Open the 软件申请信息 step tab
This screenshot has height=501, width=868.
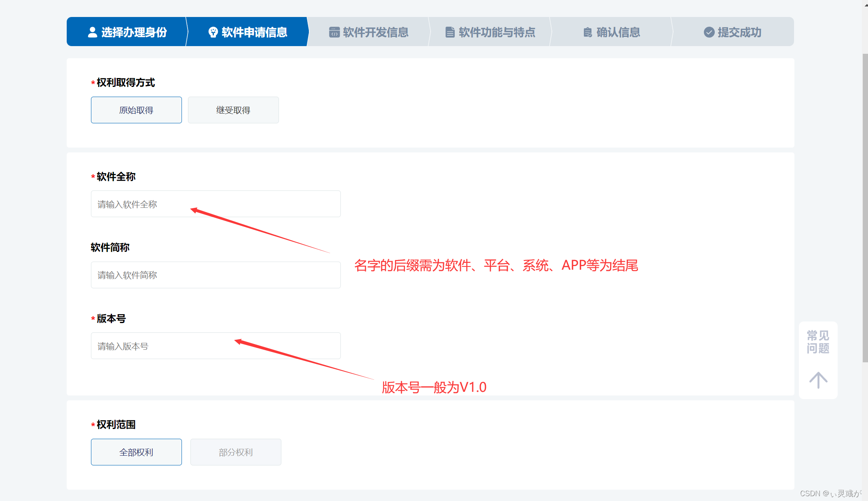(x=247, y=32)
